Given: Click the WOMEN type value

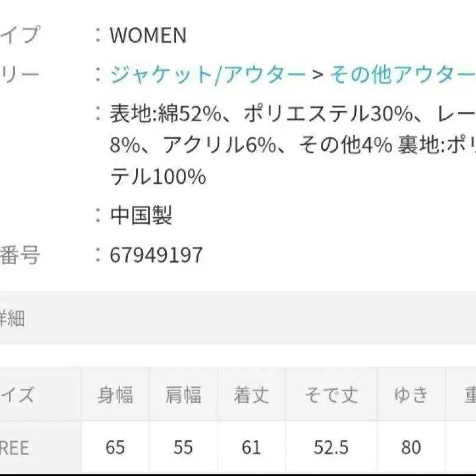Looking at the screenshot, I should 148,36.
